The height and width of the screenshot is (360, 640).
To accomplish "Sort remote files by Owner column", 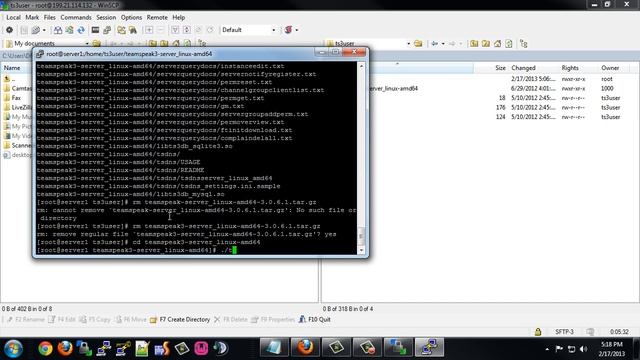I will [613, 68].
